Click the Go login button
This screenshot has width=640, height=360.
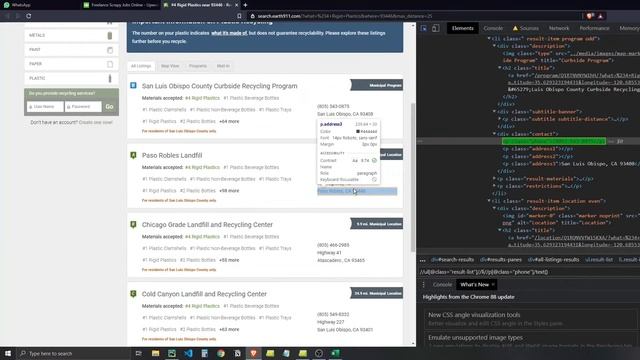(109, 107)
